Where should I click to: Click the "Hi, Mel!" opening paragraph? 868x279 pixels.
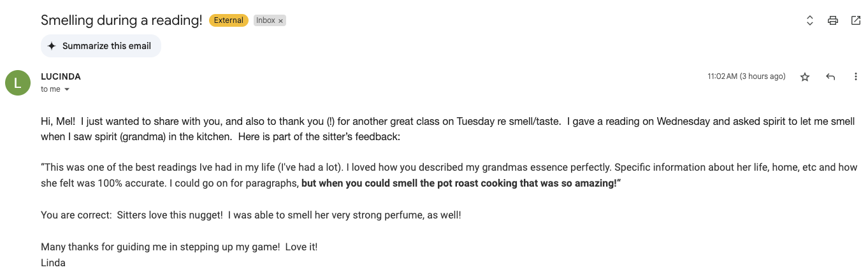255,121
